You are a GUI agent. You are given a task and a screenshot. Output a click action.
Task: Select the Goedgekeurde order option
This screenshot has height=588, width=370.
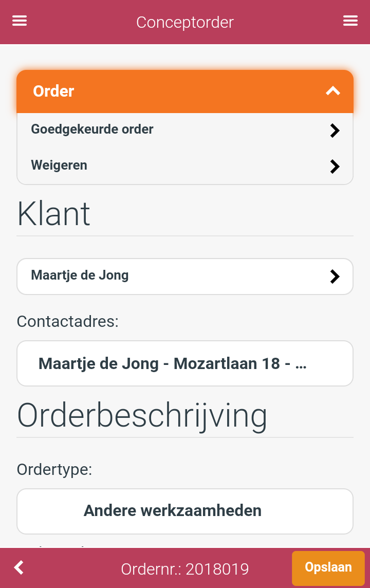(x=185, y=130)
